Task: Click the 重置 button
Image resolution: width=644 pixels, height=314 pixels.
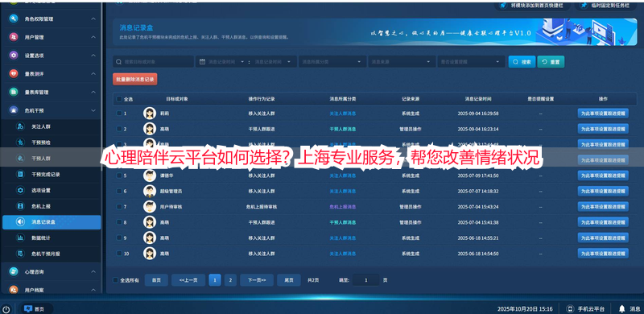Action: (551, 62)
